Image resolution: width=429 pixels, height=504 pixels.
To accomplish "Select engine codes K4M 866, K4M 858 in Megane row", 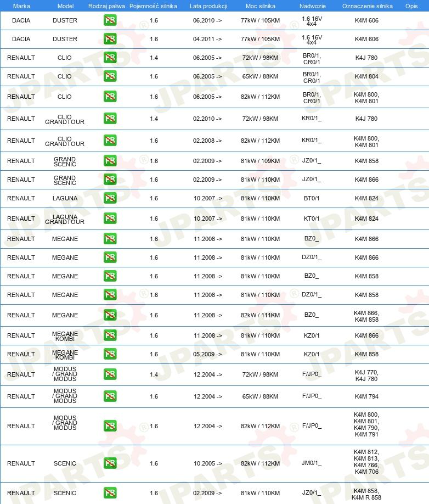I will (x=366, y=316).
